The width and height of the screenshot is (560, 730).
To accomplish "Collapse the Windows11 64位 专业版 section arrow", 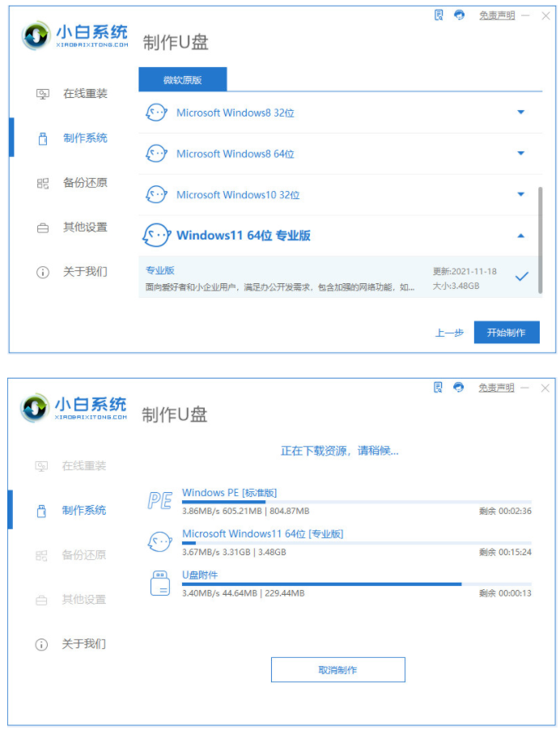I will coord(521,236).
